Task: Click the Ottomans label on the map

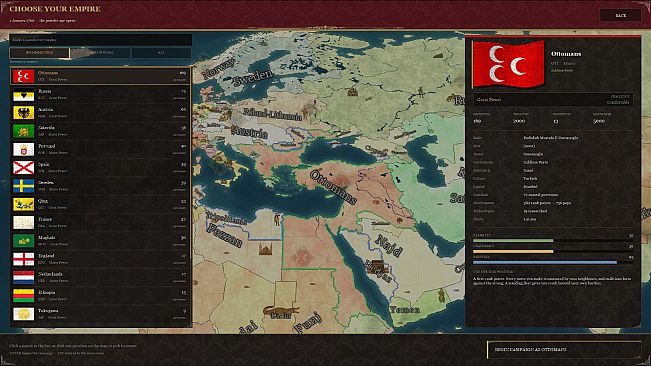Action: [x=334, y=187]
